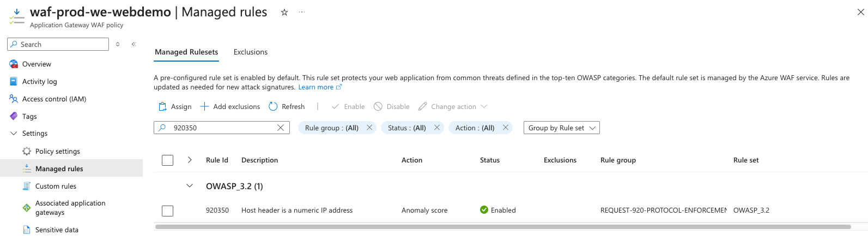Image resolution: width=868 pixels, height=241 pixels.
Task: Select Managed rules in the sidebar
Action: 59,168
